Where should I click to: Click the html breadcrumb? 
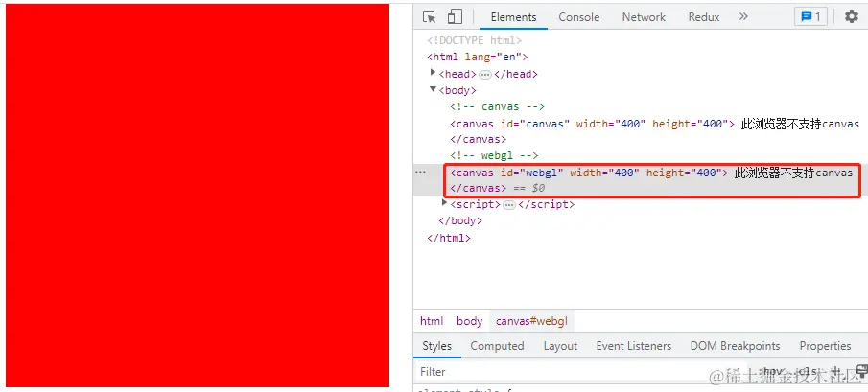[x=432, y=321]
